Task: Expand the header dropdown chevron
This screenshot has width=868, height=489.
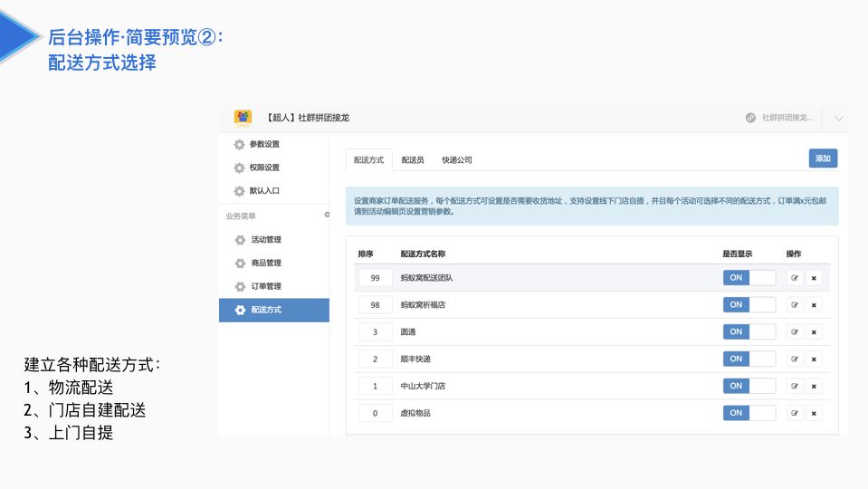Action: tap(839, 119)
